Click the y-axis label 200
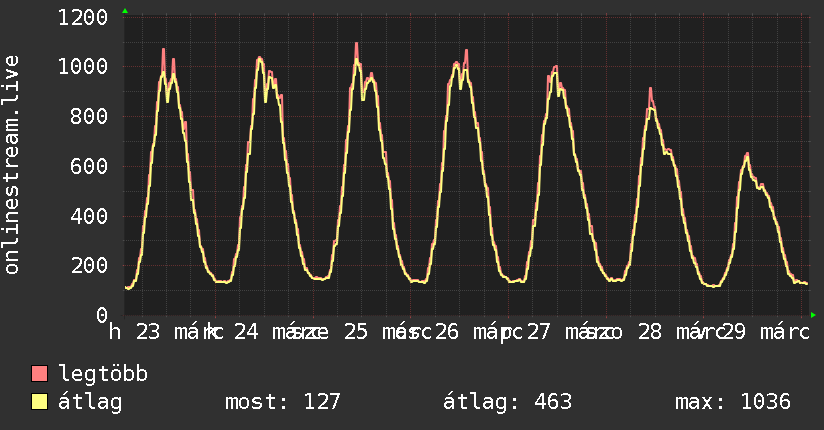The image size is (824, 430). click(x=89, y=265)
